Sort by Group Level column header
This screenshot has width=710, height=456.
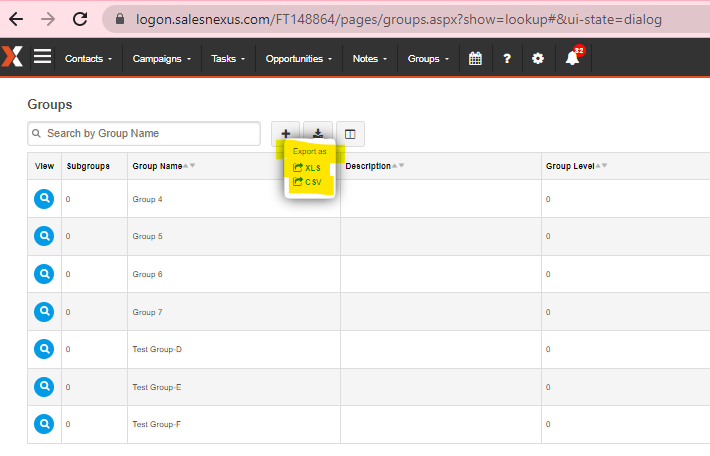(x=570, y=166)
